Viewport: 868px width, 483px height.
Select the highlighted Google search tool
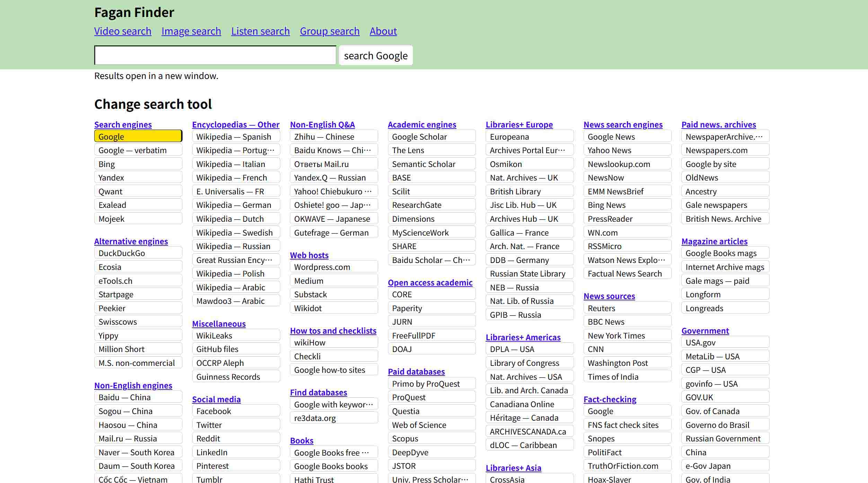click(x=138, y=136)
